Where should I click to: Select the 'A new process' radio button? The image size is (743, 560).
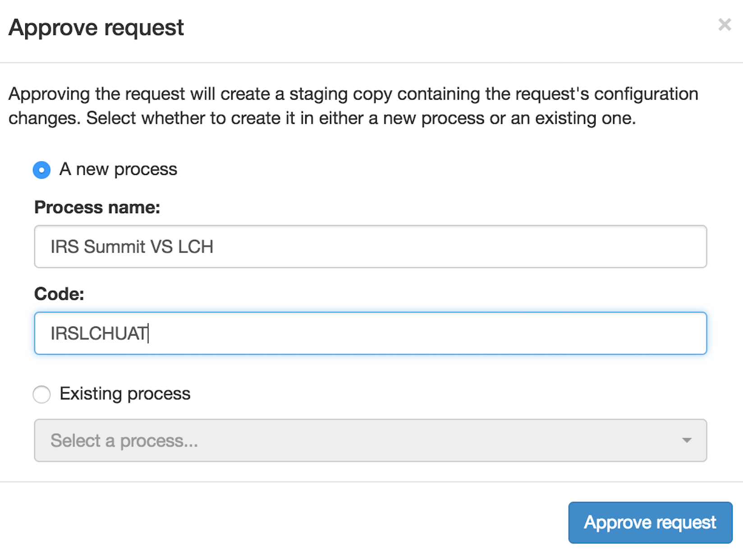(x=41, y=170)
